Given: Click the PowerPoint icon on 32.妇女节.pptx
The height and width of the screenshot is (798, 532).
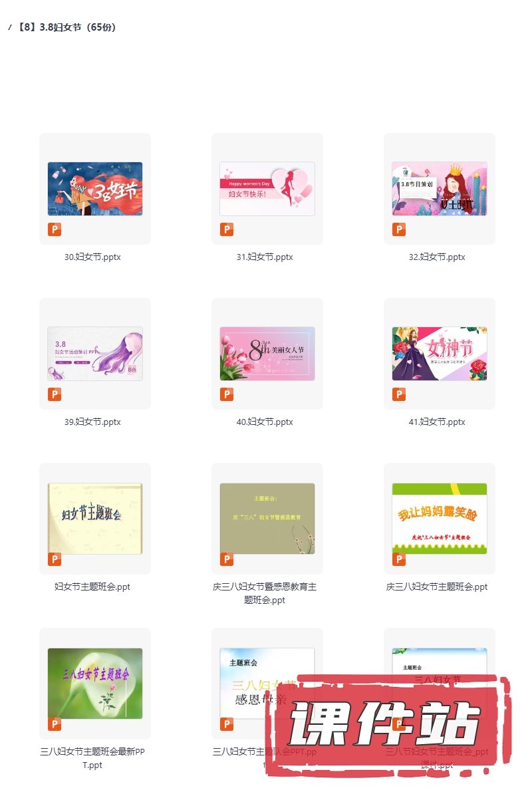Looking at the screenshot, I should (399, 230).
